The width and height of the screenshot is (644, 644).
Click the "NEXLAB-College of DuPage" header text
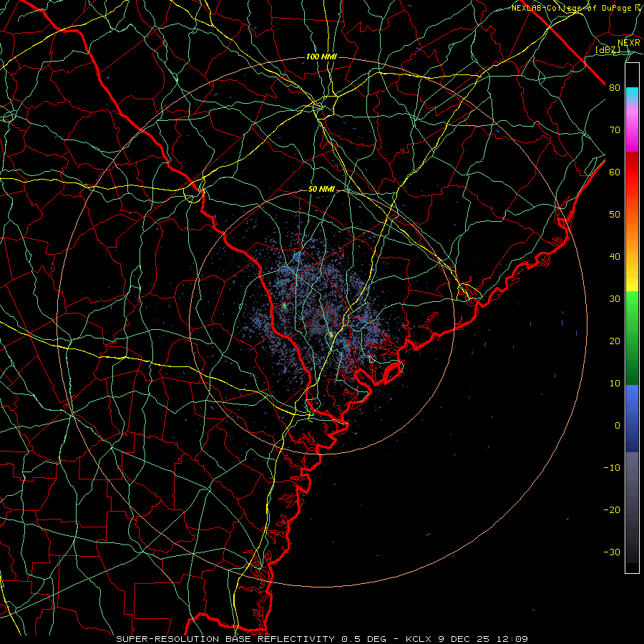pos(571,8)
